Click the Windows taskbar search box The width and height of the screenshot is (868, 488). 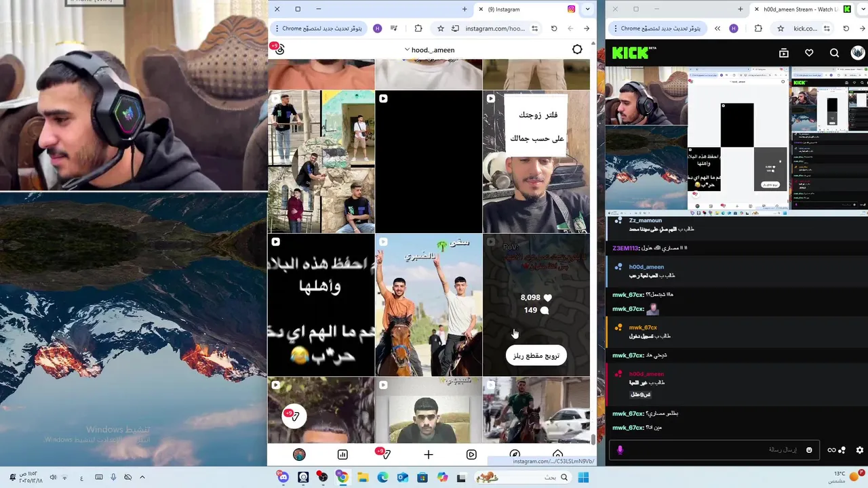(522, 478)
